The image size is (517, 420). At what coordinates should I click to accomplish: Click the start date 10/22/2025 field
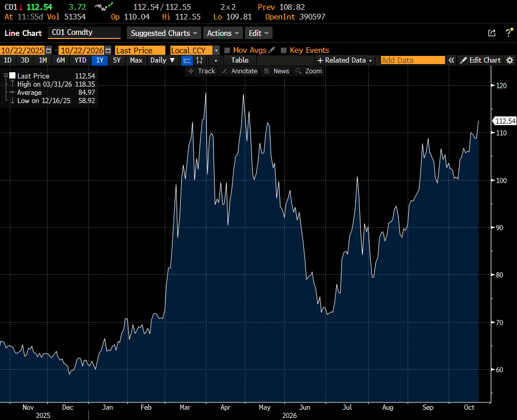[x=23, y=50]
